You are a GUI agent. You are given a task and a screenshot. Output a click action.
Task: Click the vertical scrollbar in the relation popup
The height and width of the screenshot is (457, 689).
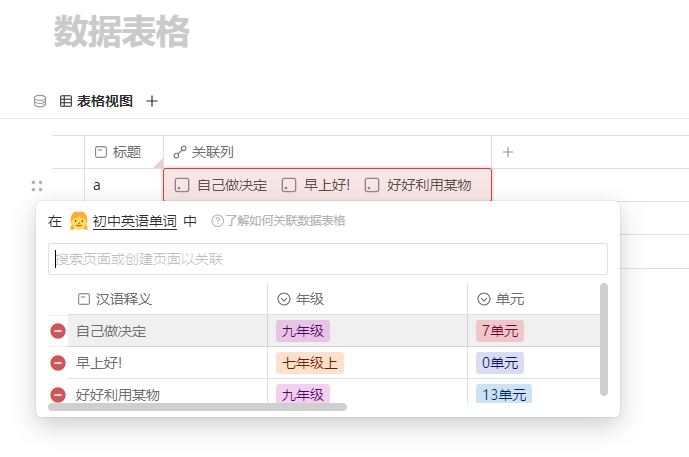point(604,340)
